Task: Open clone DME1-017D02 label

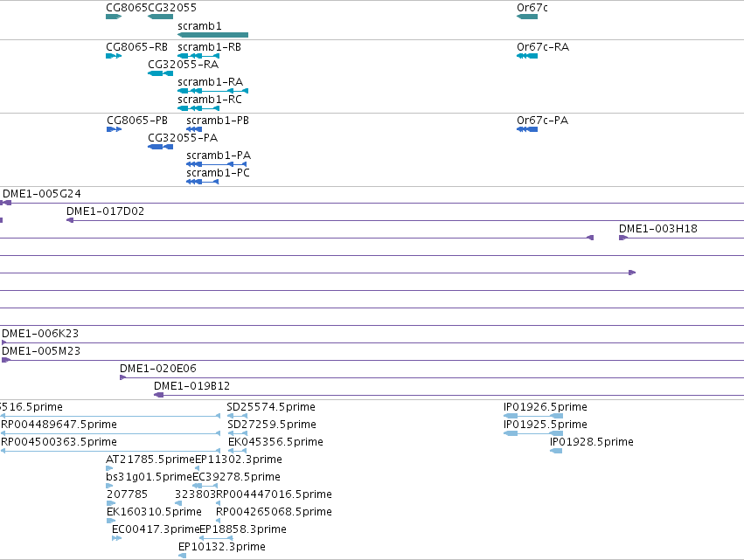Action: coord(105,211)
